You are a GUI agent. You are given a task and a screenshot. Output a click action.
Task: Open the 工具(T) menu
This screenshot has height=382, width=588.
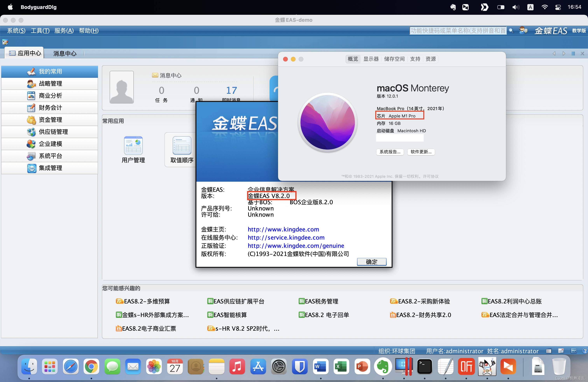tap(40, 31)
